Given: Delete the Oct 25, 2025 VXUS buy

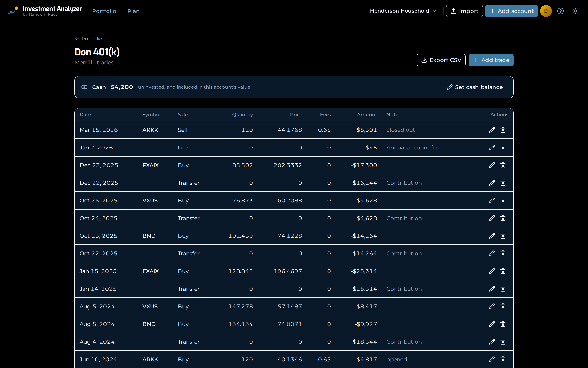Looking at the screenshot, I should (503, 200).
